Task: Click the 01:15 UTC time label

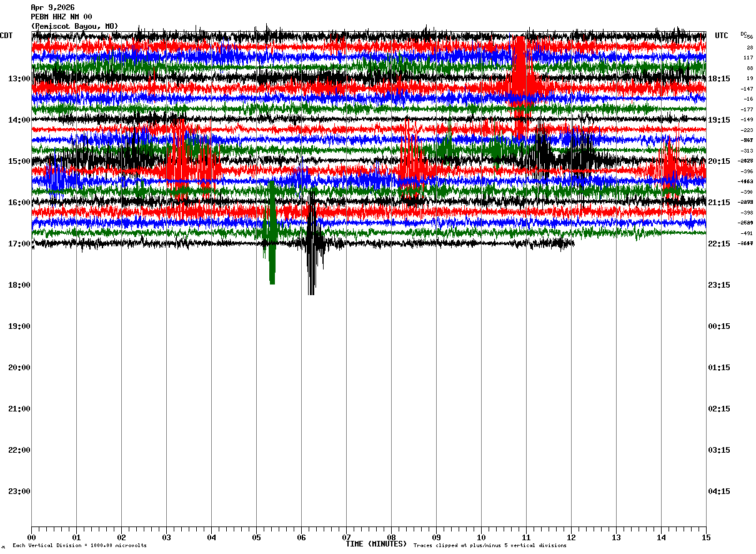Action: [719, 368]
